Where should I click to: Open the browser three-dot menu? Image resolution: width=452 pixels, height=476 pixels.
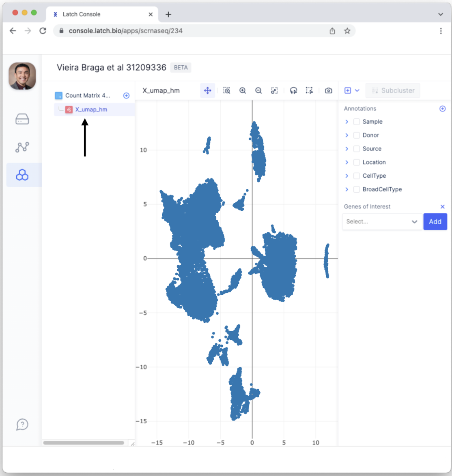tap(441, 31)
